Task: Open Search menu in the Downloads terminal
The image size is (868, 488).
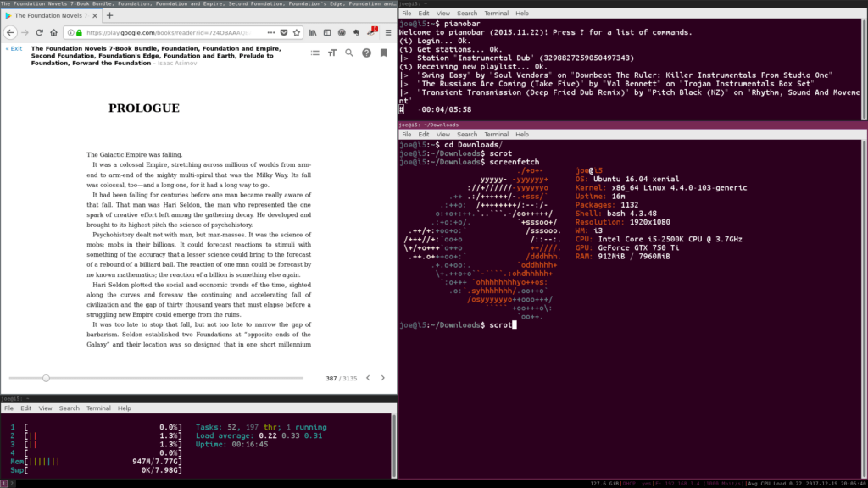Action: [x=467, y=135]
